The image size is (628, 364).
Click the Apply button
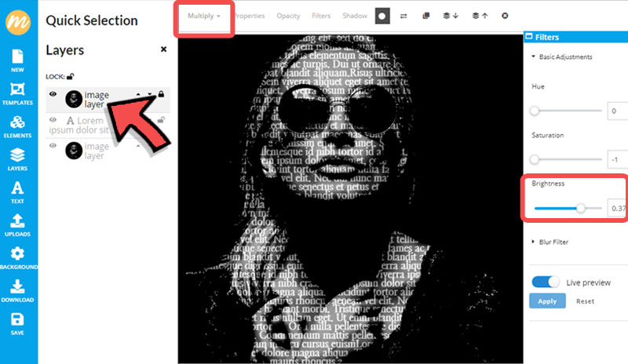547,301
